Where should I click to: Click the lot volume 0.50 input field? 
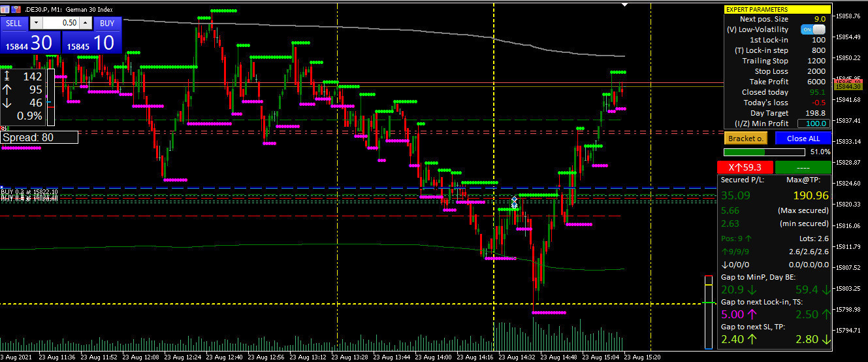pyautogui.click(x=61, y=23)
